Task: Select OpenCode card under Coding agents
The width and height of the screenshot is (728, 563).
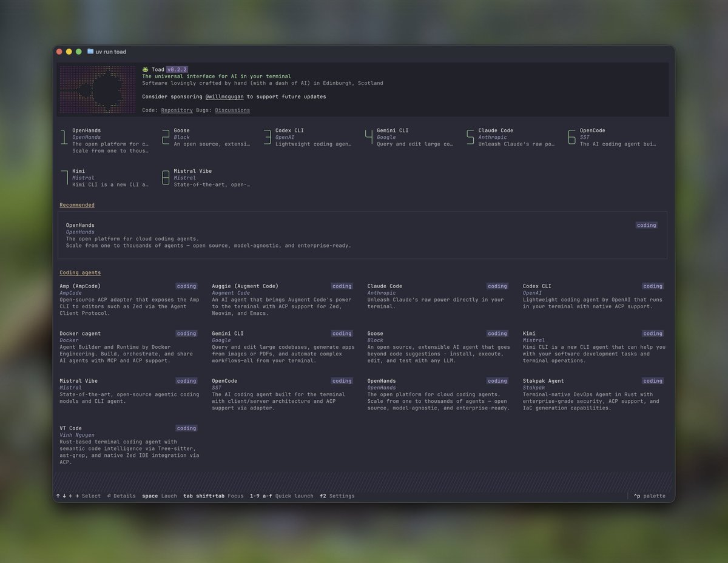Action: pos(283,394)
